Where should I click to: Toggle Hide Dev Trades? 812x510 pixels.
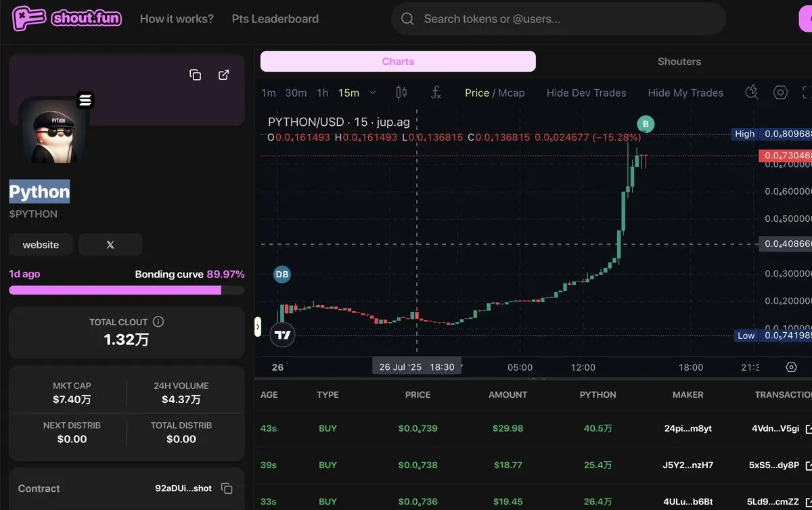pos(587,93)
